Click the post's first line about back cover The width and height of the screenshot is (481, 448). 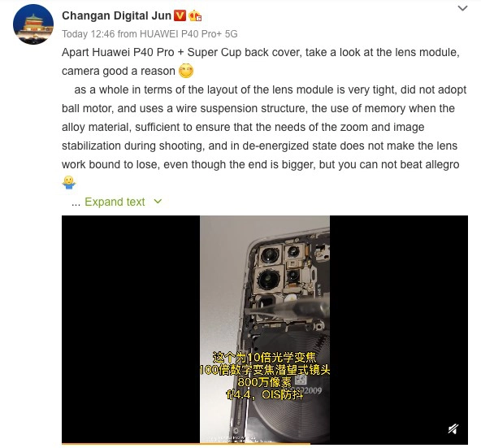click(261, 53)
